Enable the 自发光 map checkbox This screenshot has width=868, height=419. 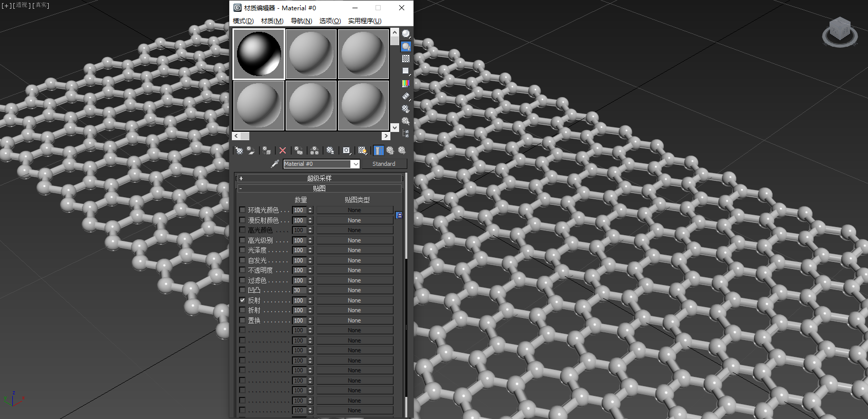tap(242, 260)
